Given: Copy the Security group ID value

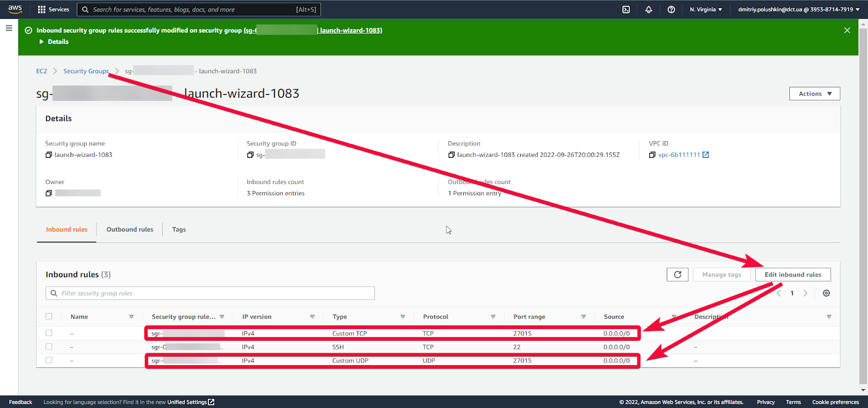Looking at the screenshot, I should (250, 155).
